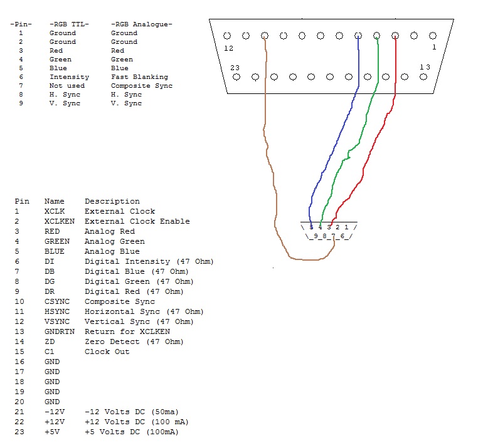This screenshot has height=448, width=483.
Task: Select the "DG" pin name
Action: point(50,281)
